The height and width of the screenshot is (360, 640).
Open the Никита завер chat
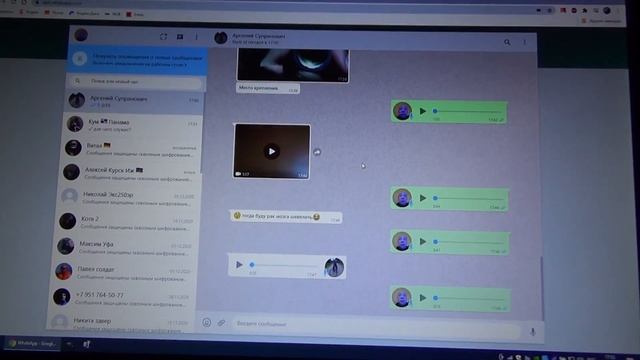[119, 322]
